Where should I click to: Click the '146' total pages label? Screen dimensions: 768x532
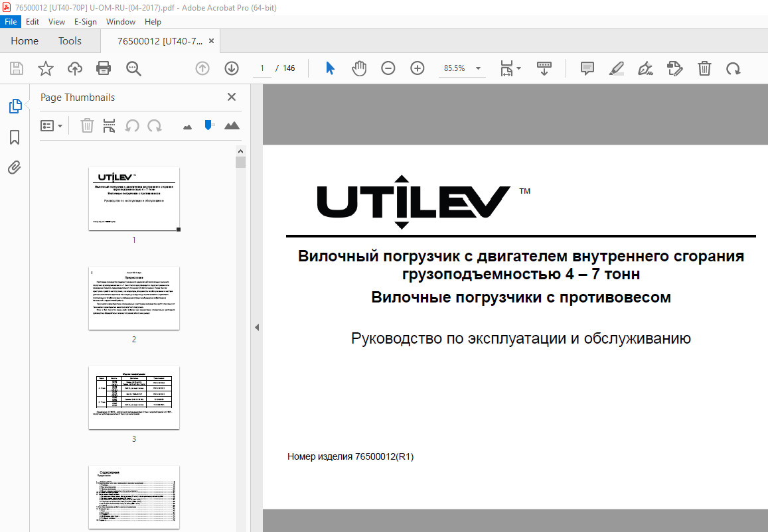pos(289,68)
